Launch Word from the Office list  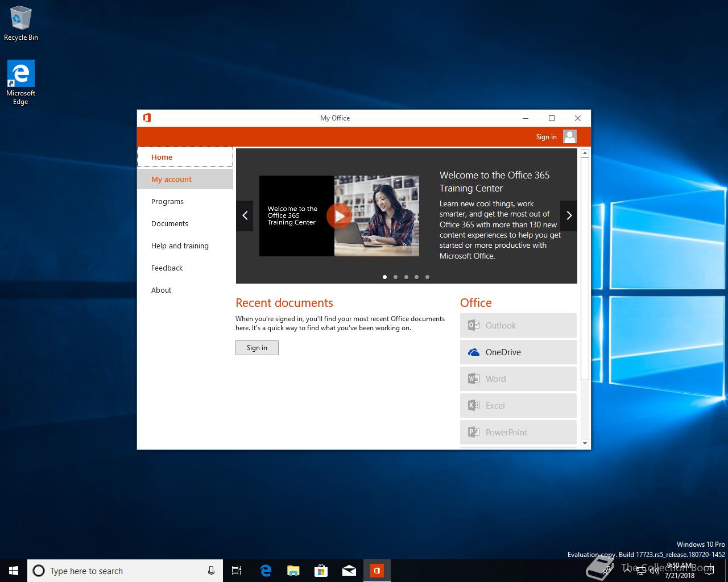518,379
